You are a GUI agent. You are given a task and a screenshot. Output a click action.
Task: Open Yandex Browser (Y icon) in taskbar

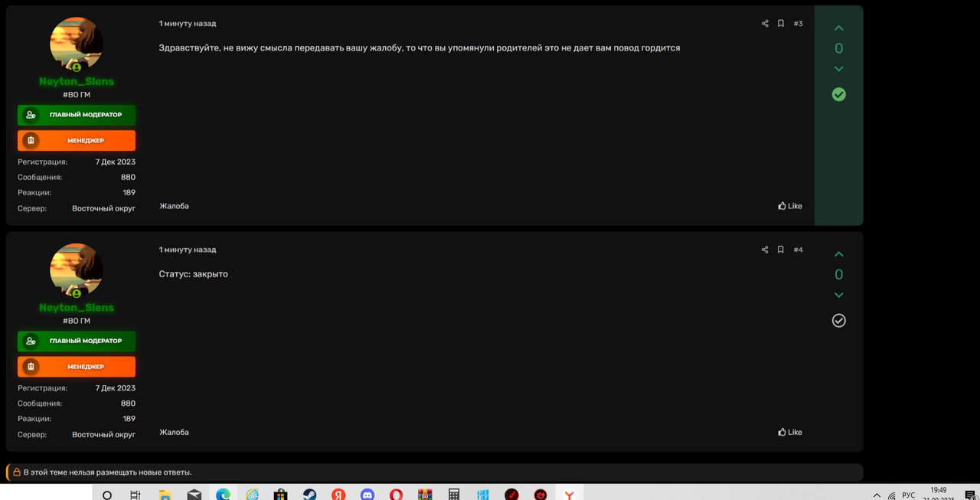(x=569, y=495)
